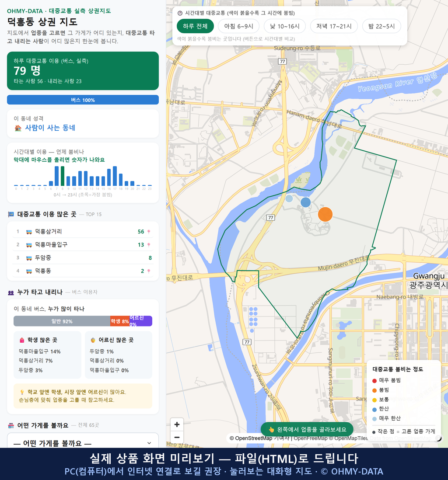Viewport: 448px width, 480px height.
Task: Click the tall blue bar at hour 7
Action: (x=57, y=176)
